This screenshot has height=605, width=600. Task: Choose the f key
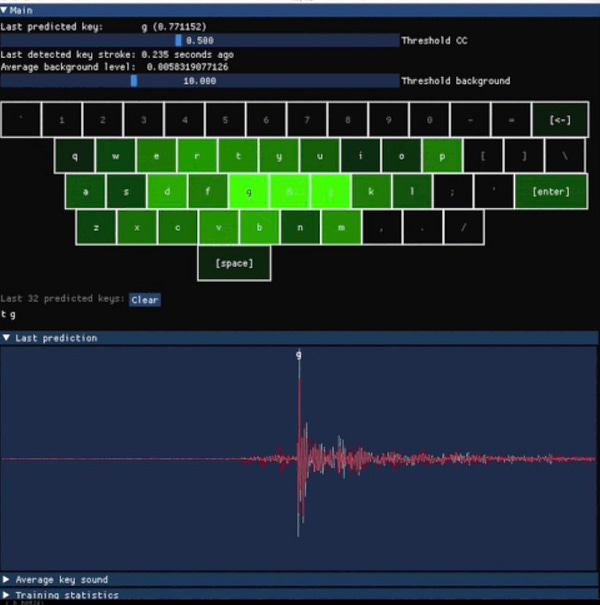click(x=208, y=191)
